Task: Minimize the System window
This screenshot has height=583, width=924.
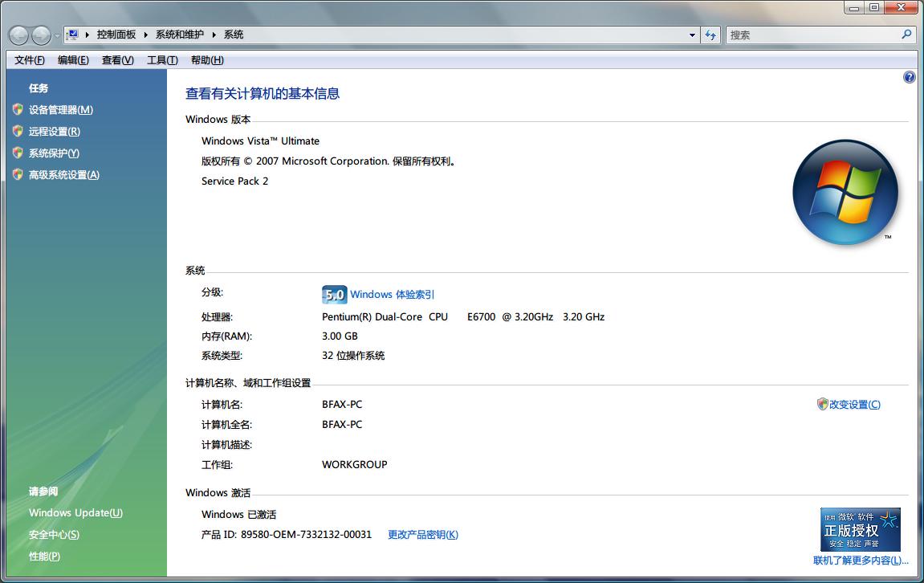Action: tap(854, 8)
